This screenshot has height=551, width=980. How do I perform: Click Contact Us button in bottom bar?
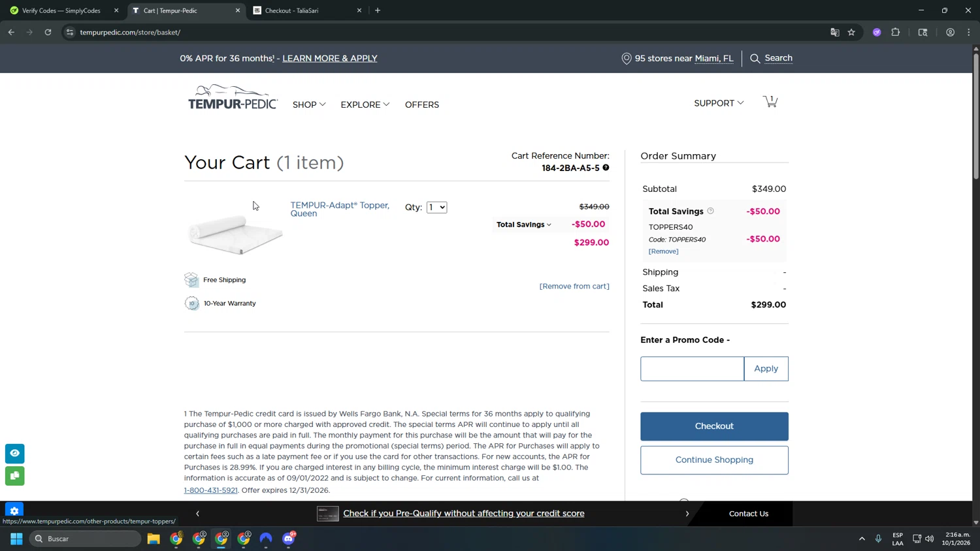click(x=749, y=514)
